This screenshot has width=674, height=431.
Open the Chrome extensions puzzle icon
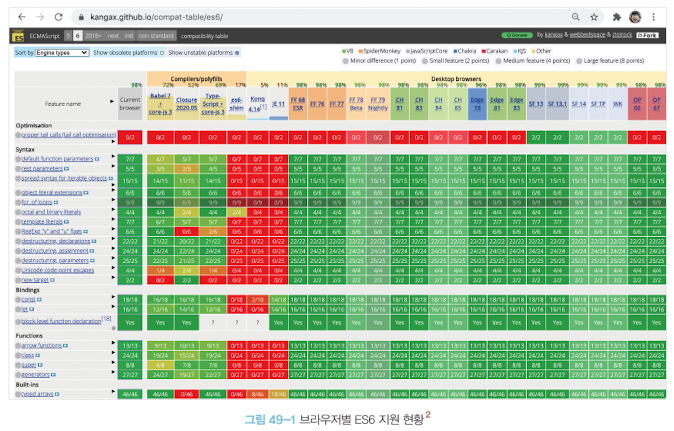click(x=616, y=17)
